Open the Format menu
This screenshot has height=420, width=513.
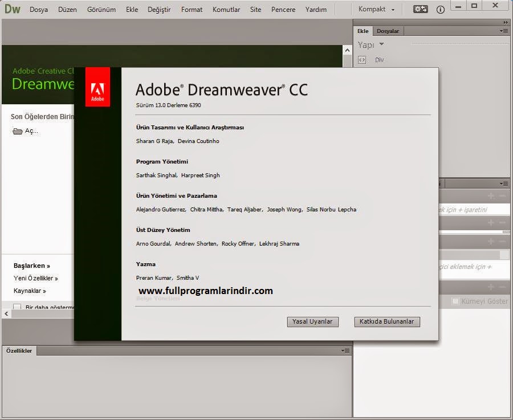coord(192,10)
